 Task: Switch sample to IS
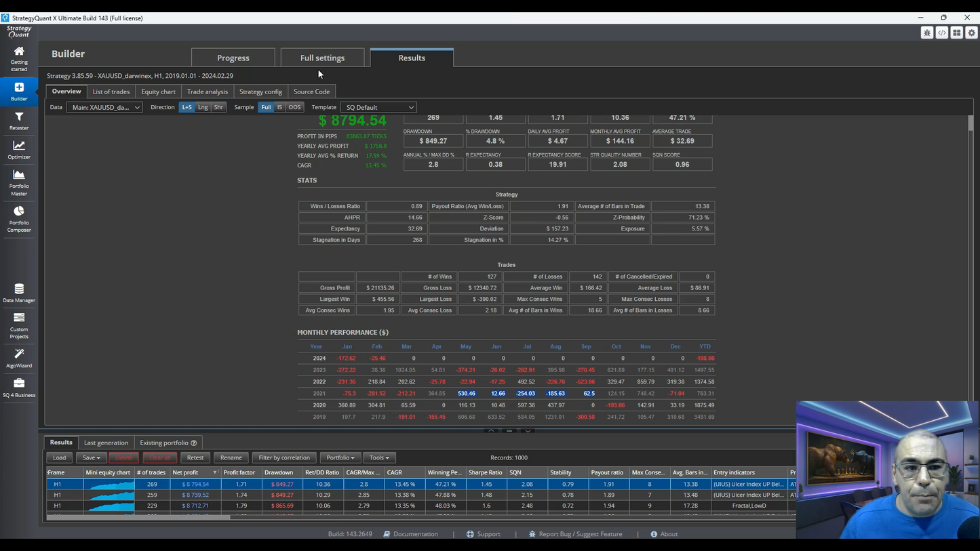point(279,107)
